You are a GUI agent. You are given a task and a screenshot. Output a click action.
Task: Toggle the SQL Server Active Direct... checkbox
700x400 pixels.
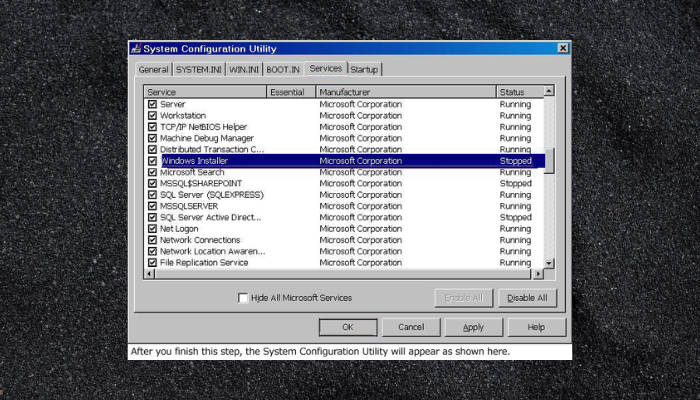[x=152, y=217]
